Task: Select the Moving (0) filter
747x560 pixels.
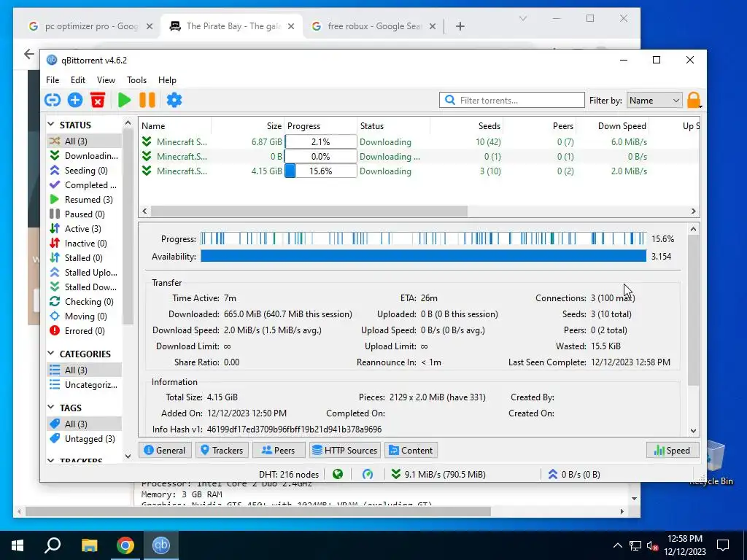Action: click(85, 316)
